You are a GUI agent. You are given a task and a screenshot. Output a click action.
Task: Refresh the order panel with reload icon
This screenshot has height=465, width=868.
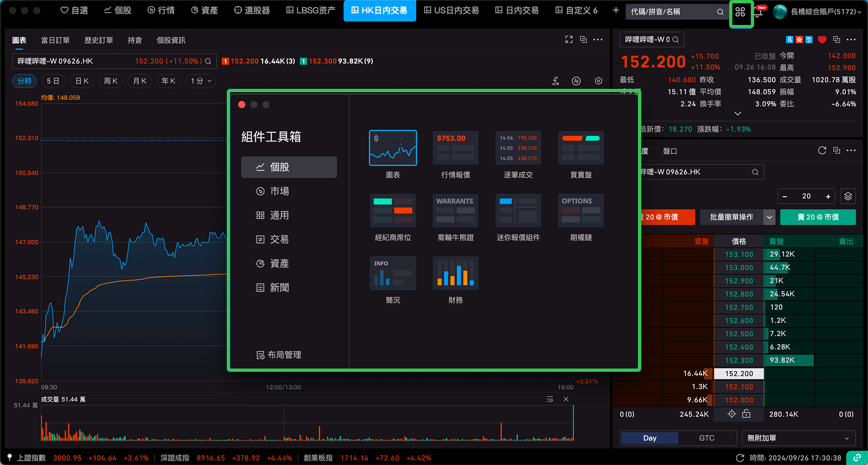pyautogui.click(x=822, y=151)
